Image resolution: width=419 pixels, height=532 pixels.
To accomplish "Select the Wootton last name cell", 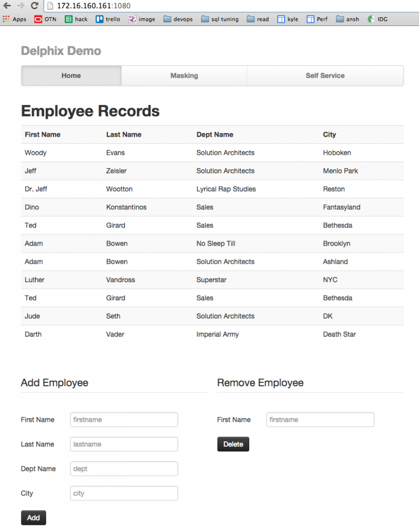I will tap(119, 189).
